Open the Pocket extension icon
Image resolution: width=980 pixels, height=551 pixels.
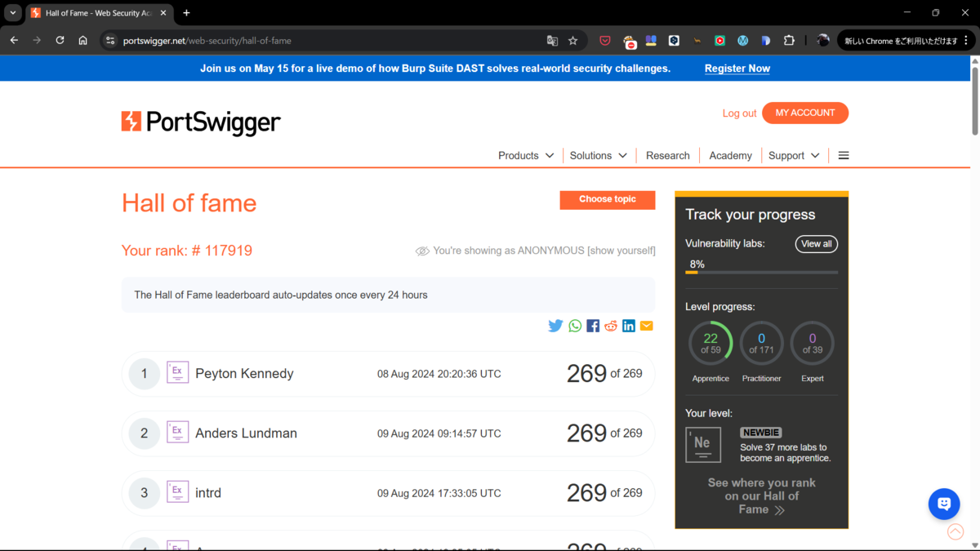[605, 40]
